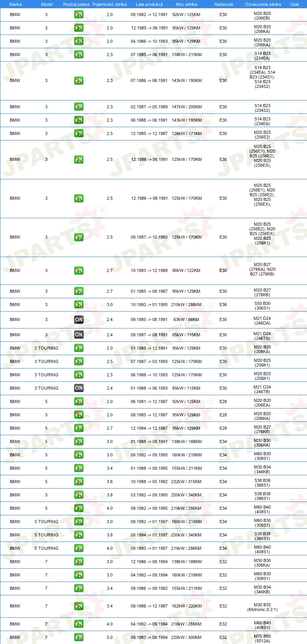This screenshot has height=644, width=307.
Task: Click the 147kW / 200KM power value
Action: [186, 107]
